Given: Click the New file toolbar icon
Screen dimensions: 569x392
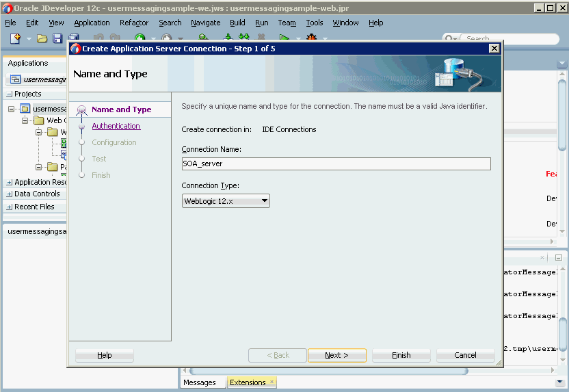Looking at the screenshot, I should click(x=15, y=38).
